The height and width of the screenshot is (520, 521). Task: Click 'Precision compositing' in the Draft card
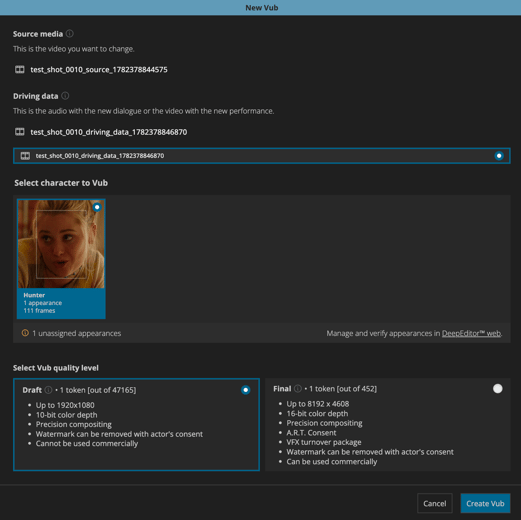[x=74, y=424]
